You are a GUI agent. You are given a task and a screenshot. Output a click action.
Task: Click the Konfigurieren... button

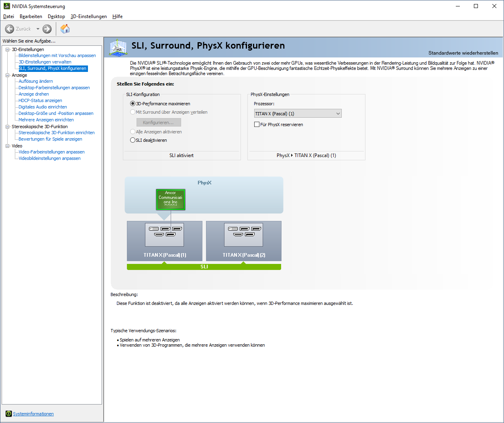click(x=159, y=122)
